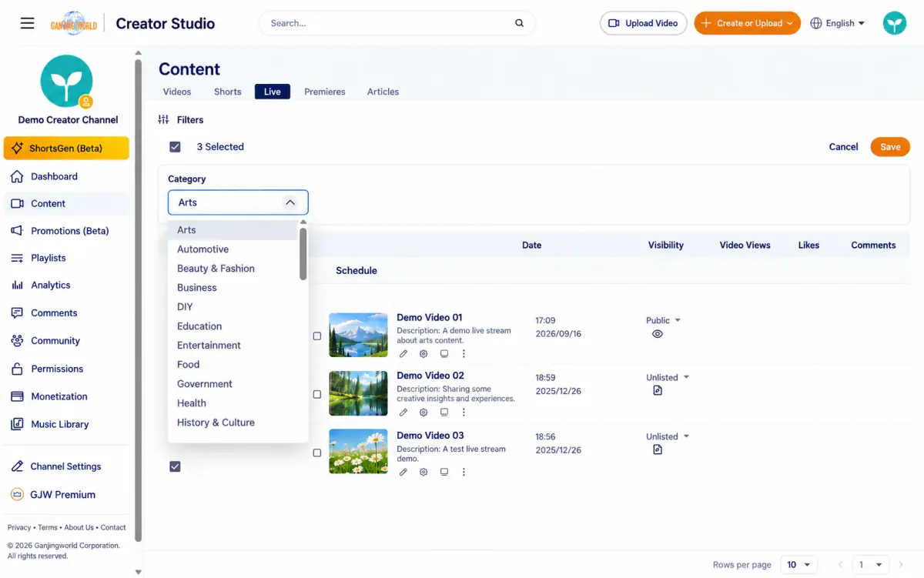Open settings gear for Demo Video 01

[423, 354]
